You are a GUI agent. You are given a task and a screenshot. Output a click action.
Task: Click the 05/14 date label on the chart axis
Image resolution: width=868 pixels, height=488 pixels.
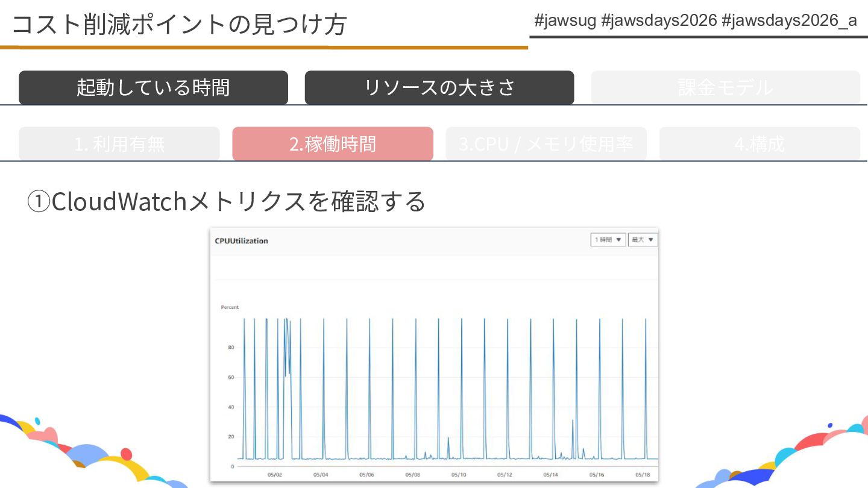[x=550, y=475]
